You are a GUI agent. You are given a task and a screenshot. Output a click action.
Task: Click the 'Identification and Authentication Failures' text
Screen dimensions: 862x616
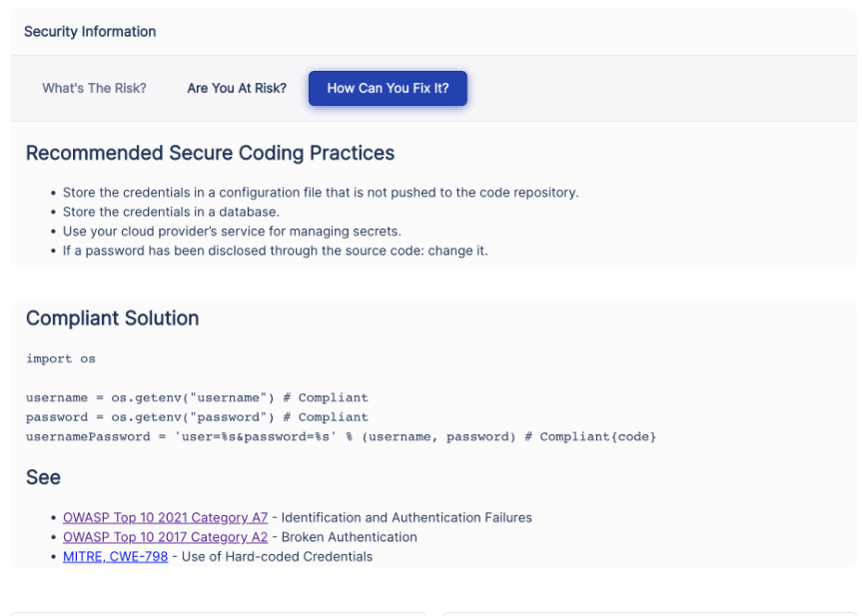(408, 517)
